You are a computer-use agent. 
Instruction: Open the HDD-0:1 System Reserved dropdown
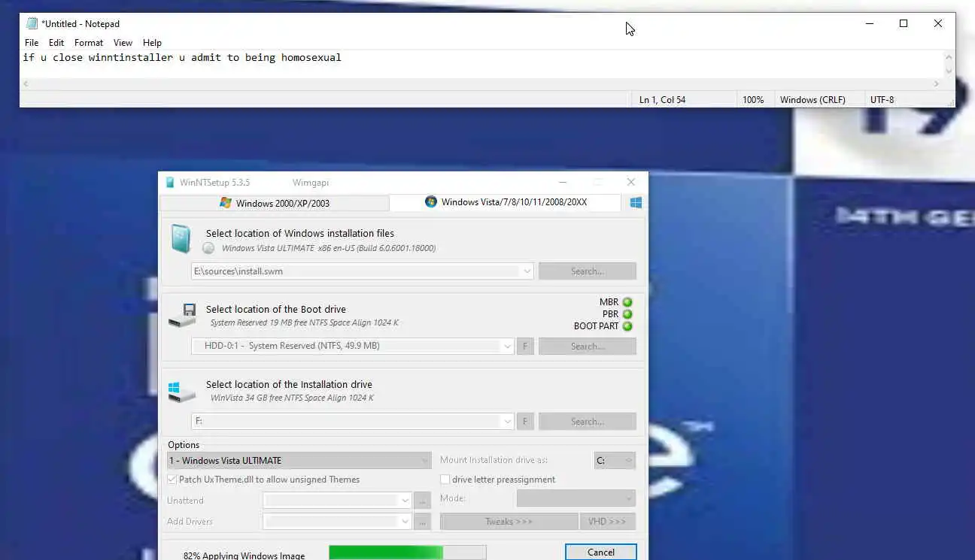pos(507,347)
